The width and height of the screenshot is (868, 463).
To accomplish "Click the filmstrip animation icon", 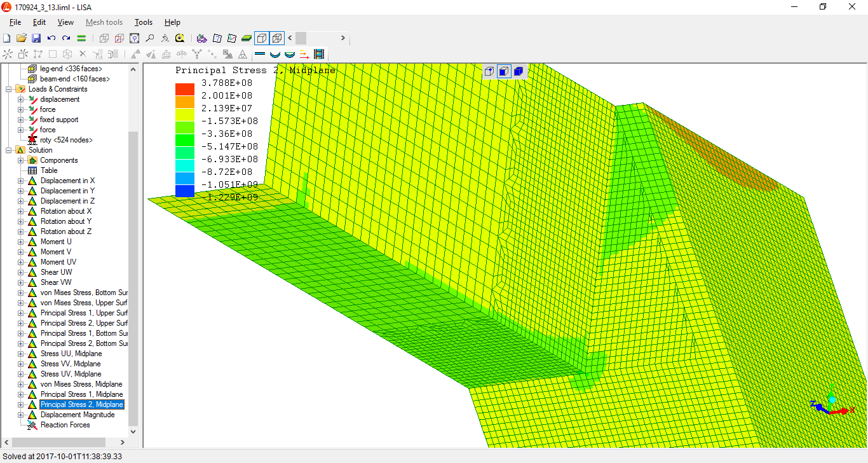I will tap(318, 54).
